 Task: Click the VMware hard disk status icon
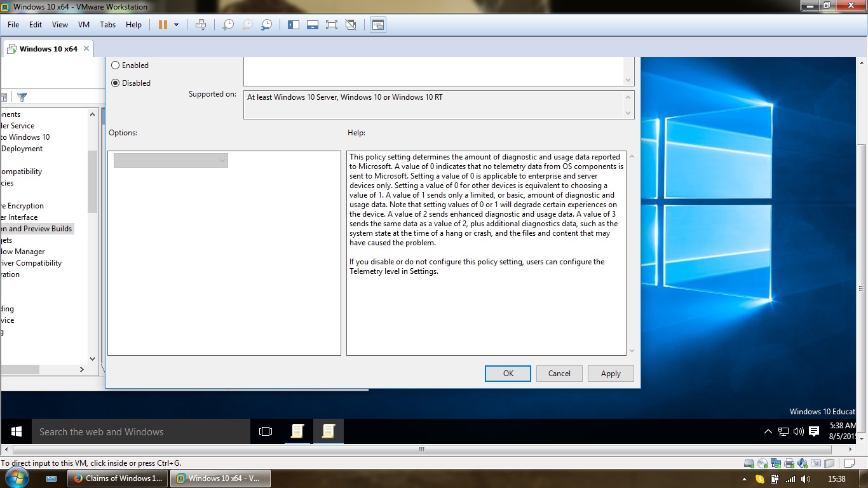click(750, 463)
